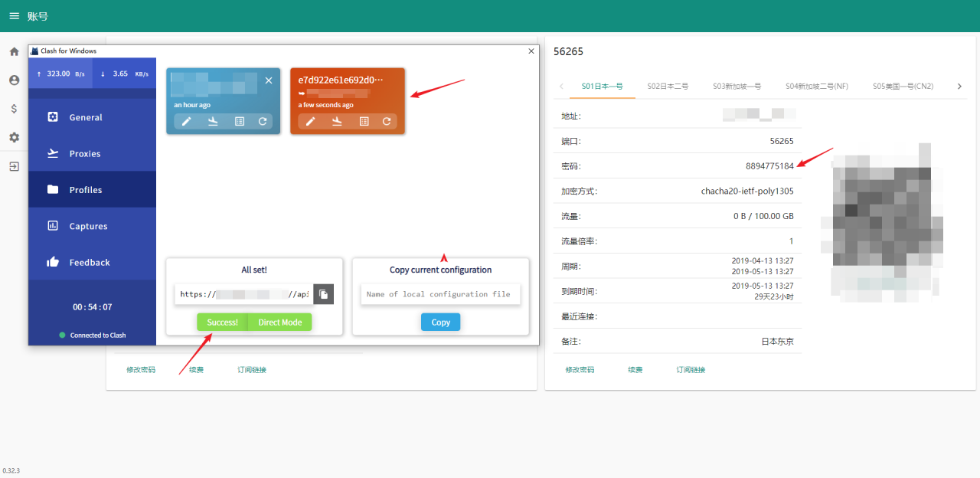Select the S02日本二号 server tab

pyautogui.click(x=667, y=87)
